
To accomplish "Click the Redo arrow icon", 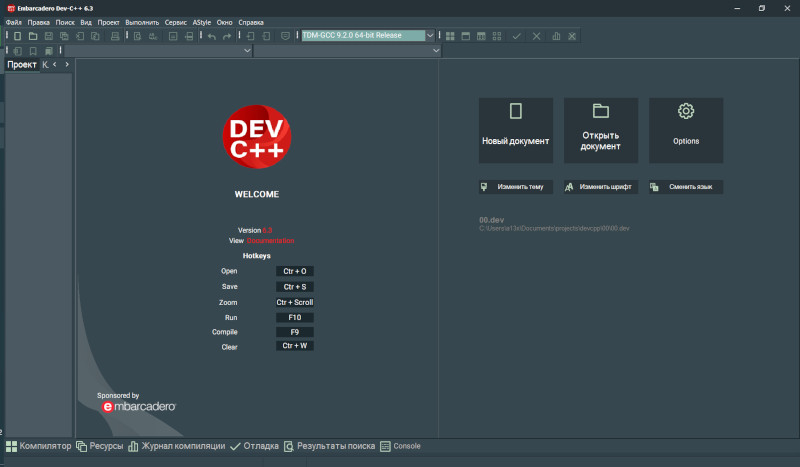I will coord(227,36).
